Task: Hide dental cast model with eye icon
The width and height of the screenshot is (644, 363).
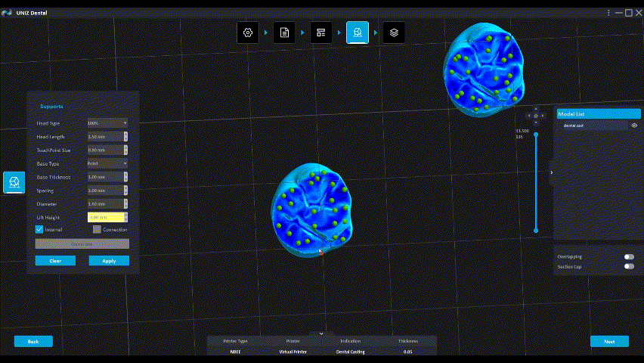Action: pos(634,126)
